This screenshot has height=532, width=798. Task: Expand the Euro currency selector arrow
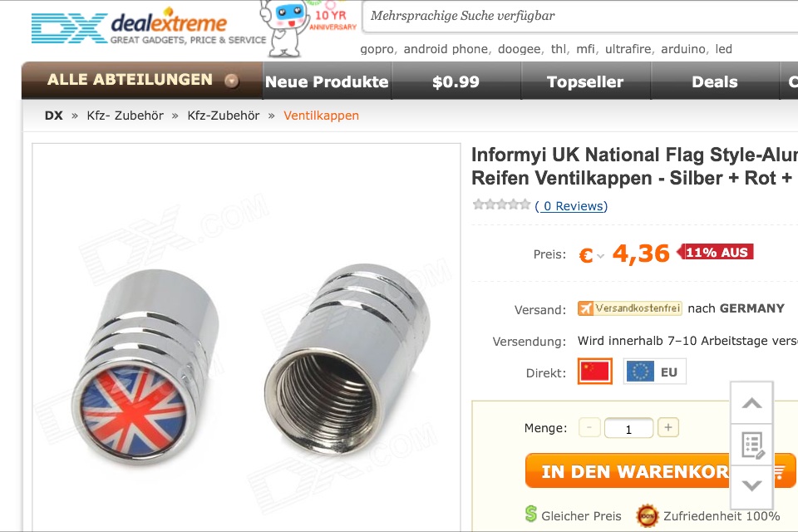pos(600,256)
